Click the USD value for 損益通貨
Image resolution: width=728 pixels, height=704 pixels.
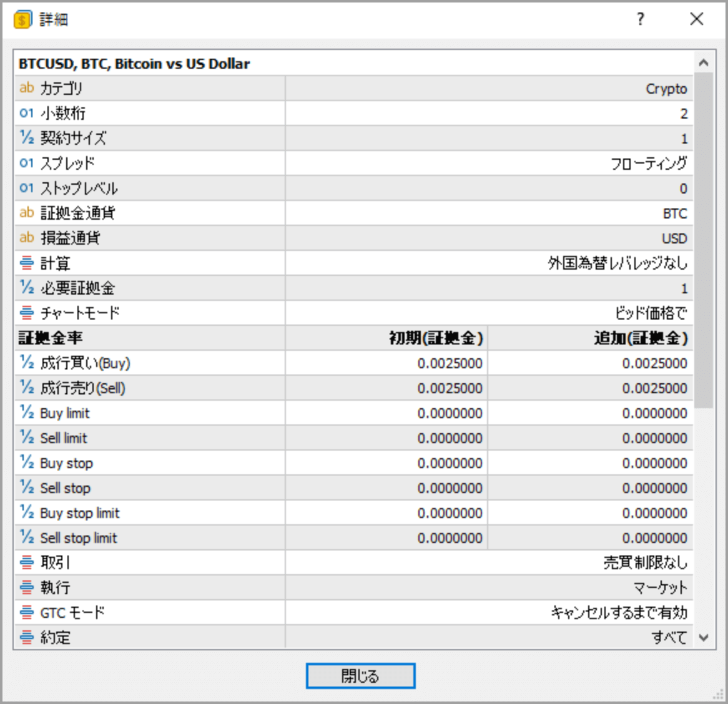pos(674,238)
